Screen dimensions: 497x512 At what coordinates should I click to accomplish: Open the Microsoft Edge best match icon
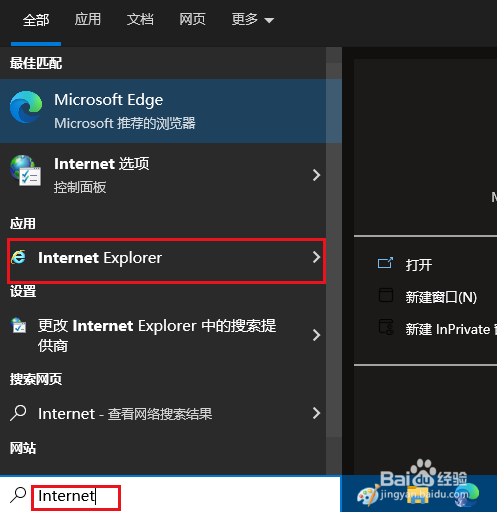[x=26, y=107]
